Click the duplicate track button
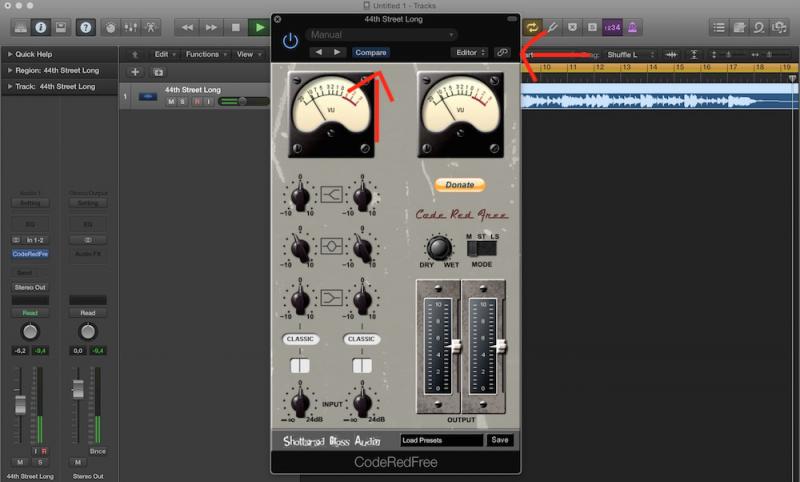This screenshot has height=482, width=800. click(x=158, y=72)
